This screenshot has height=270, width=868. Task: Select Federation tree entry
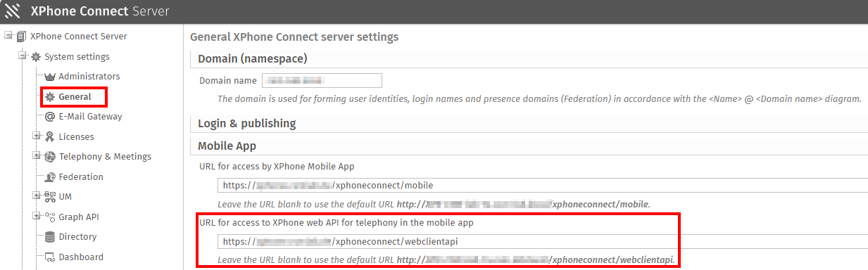point(81,176)
